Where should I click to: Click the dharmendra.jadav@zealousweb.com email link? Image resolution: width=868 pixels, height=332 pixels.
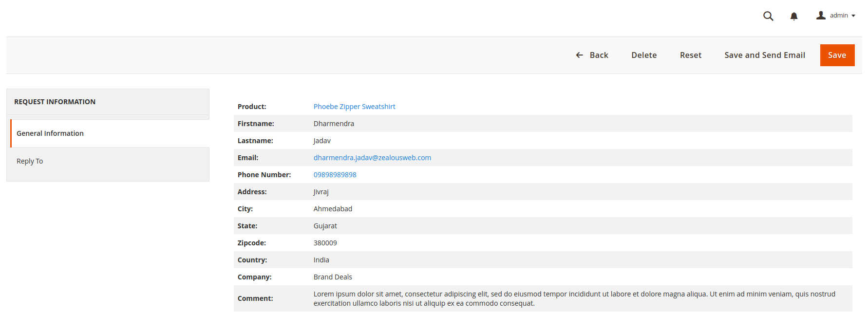372,158
